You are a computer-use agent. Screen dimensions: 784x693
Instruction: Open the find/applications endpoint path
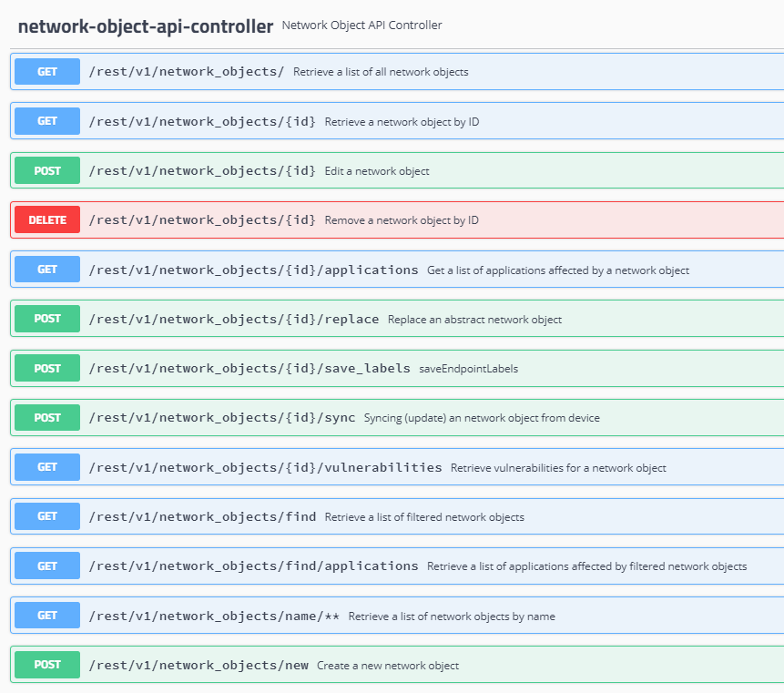[x=253, y=566]
